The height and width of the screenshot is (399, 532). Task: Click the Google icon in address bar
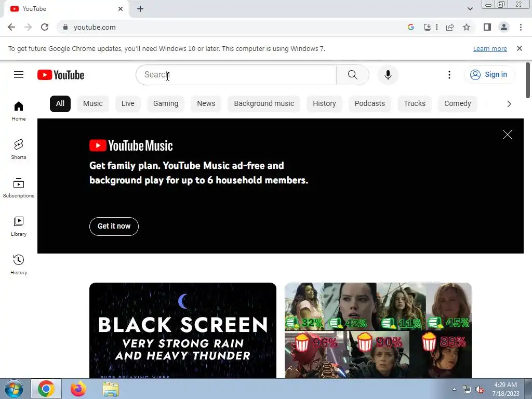coord(411,27)
